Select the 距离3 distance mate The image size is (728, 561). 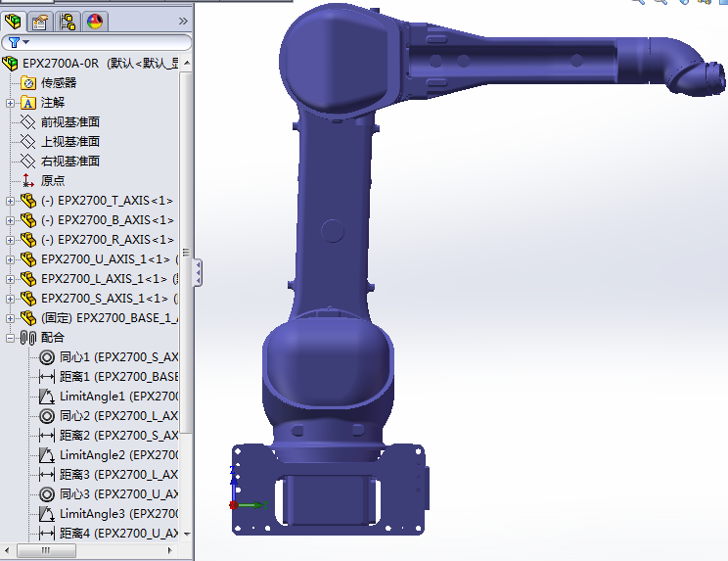(109, 475)
